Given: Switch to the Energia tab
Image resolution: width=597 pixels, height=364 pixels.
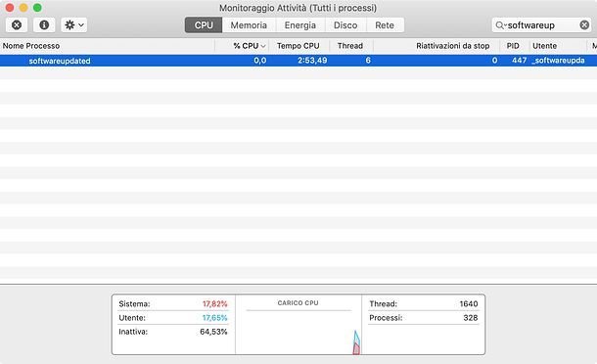Looking at the screenshot, I should click(300, 25).
